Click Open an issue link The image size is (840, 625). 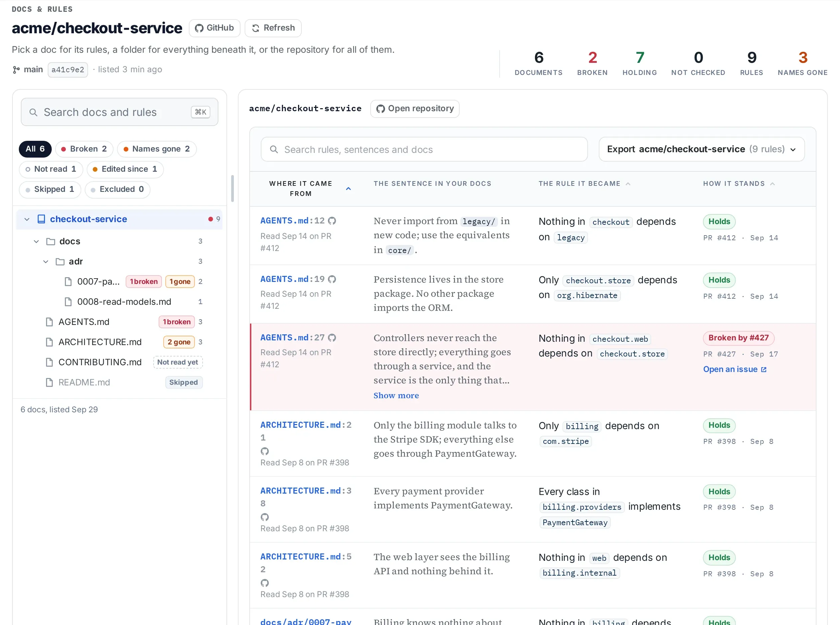pos(734,369)
